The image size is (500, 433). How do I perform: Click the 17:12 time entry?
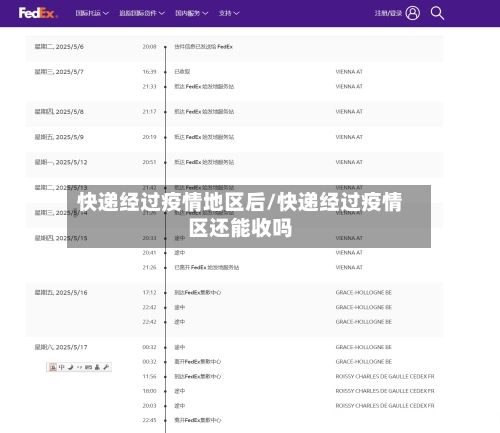click(x=149, y=292)
